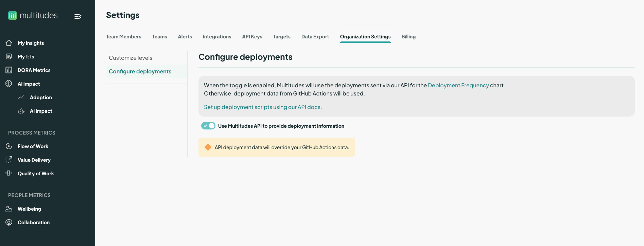Open My Insights home icon

9,43
